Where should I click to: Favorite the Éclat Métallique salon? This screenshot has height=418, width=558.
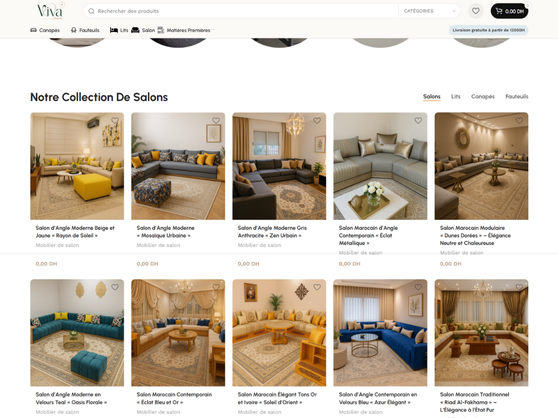(x=418, y=121)
